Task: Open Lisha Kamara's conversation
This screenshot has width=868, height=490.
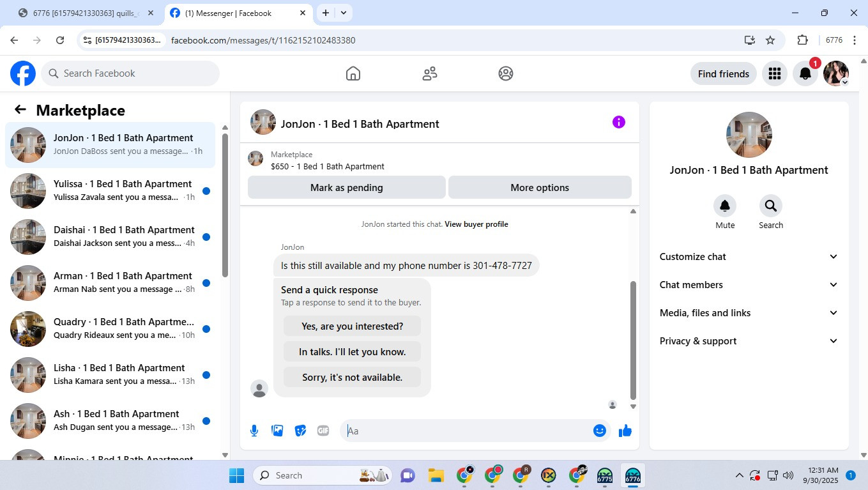Action: (110, 375)
